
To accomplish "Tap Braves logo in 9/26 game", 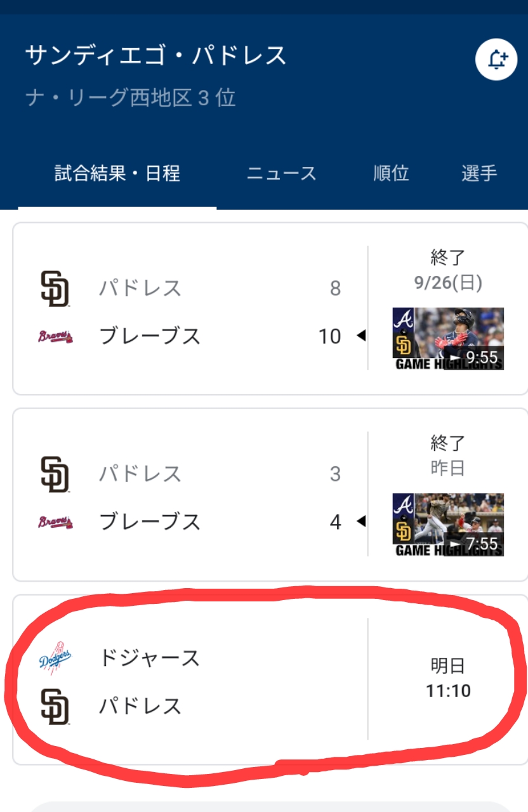I will point(55,336).
